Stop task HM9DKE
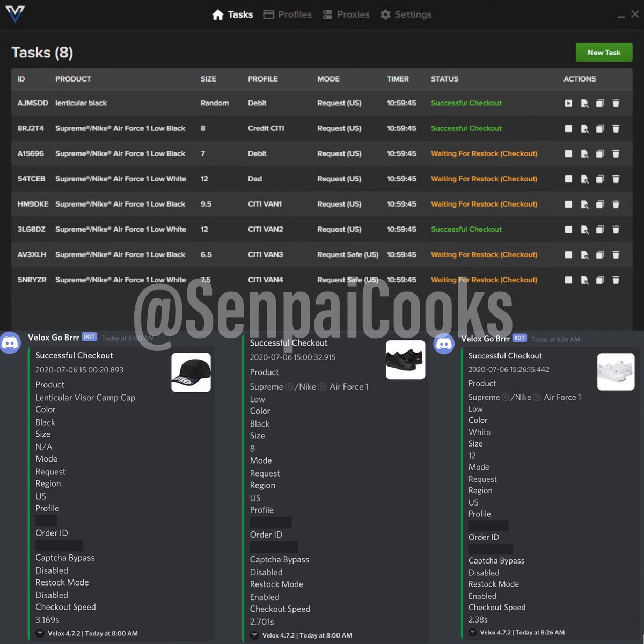Image resolution: width=644 pixels, height=644 pixels. coord(568,204)
